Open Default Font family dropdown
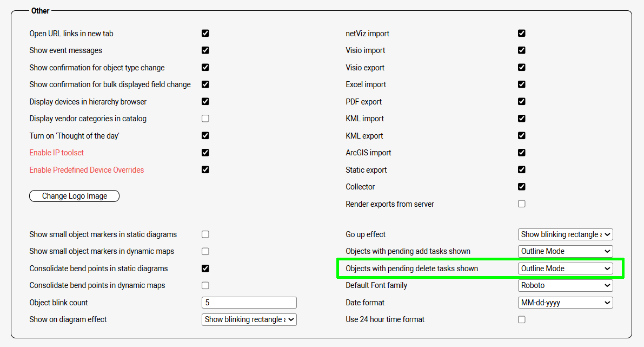The height and width of the screenshot is (347, 644). click(565, 285)
